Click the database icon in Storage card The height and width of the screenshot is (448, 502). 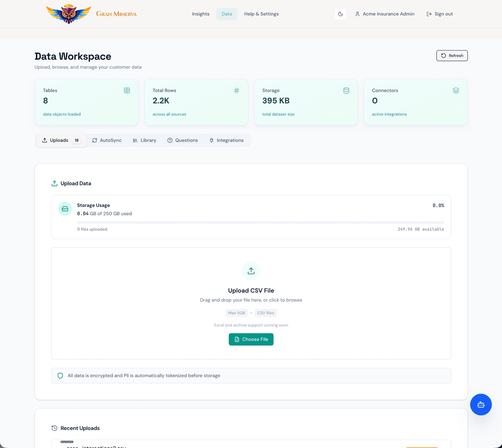click(346, 90)
